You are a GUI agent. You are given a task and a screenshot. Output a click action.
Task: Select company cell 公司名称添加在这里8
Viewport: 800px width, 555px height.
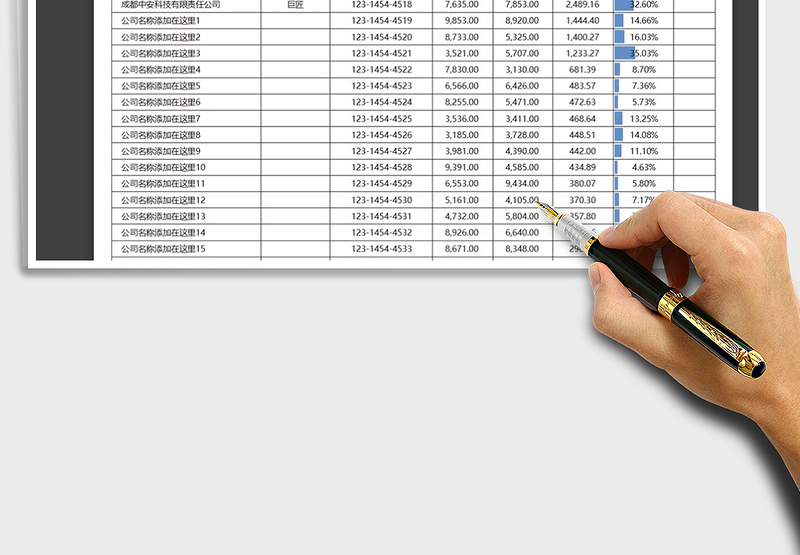pyautogui.click(x=186, y=135)
